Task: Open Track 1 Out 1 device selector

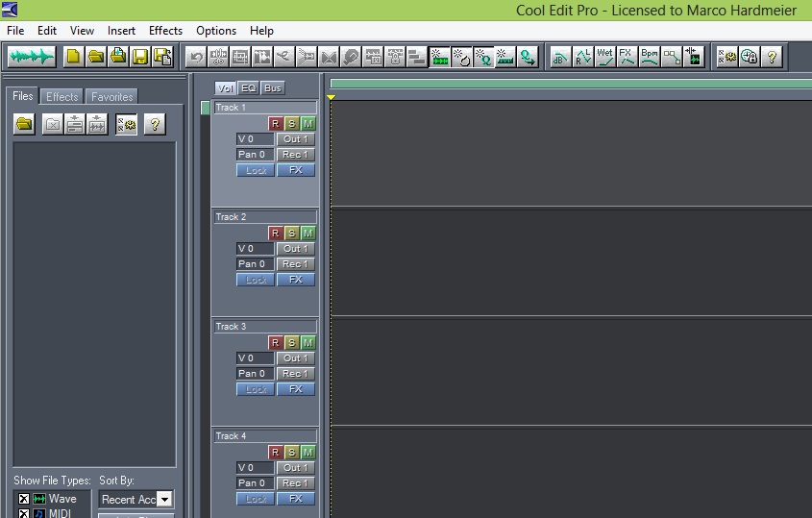Action: (296, 138)
